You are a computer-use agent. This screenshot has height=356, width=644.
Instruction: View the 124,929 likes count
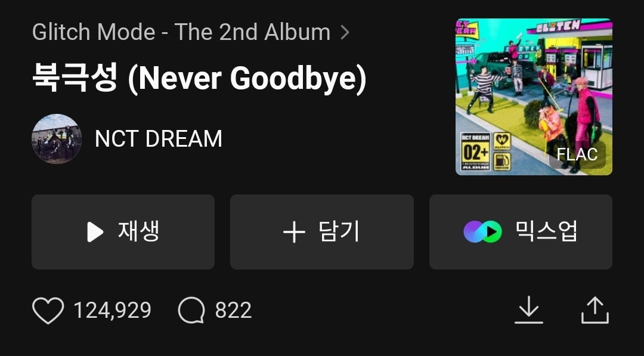(112, 310)
